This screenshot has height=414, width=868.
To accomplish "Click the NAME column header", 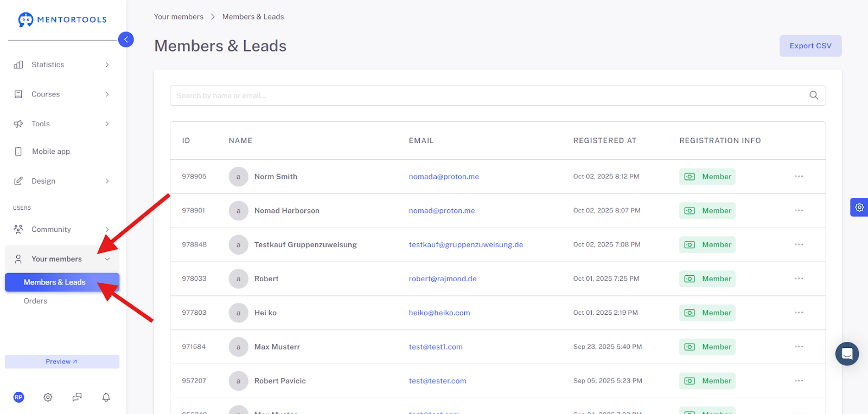I will (x=240, y=141).
